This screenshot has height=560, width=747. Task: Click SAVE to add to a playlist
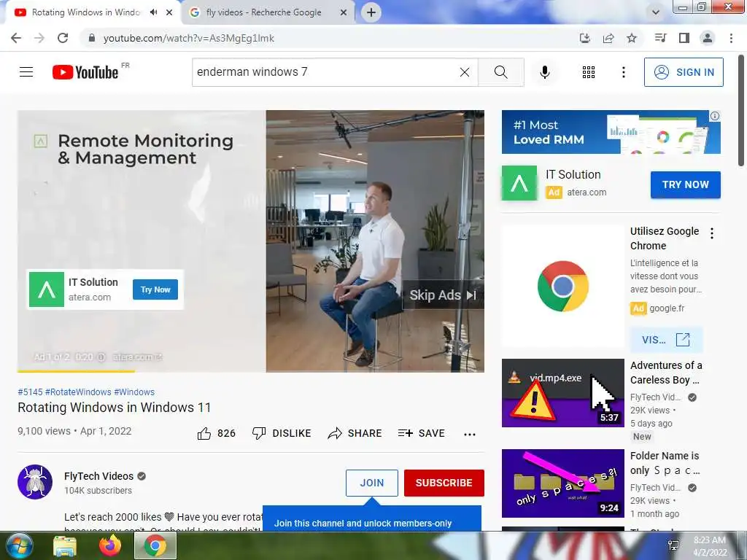(x=422, y=433)
